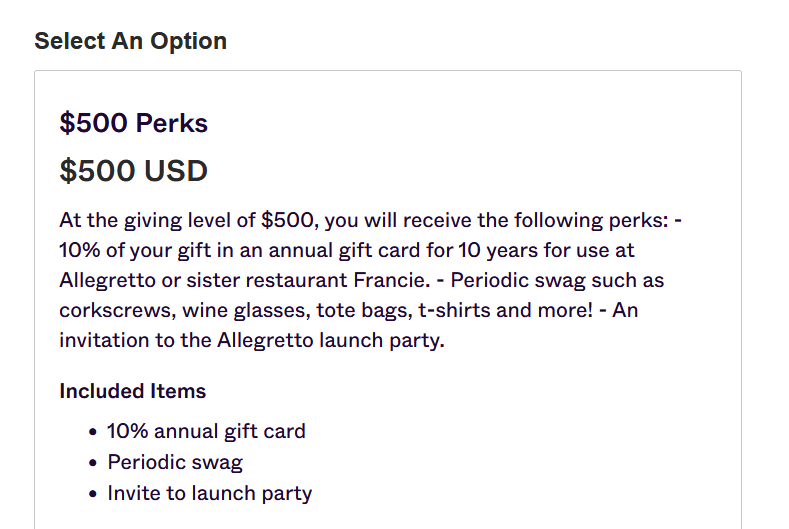Click "invitation to the Allegretto launch party" sentence
Image resolution: width=789 pixels, height=529 pixels.
coord(252,340)
